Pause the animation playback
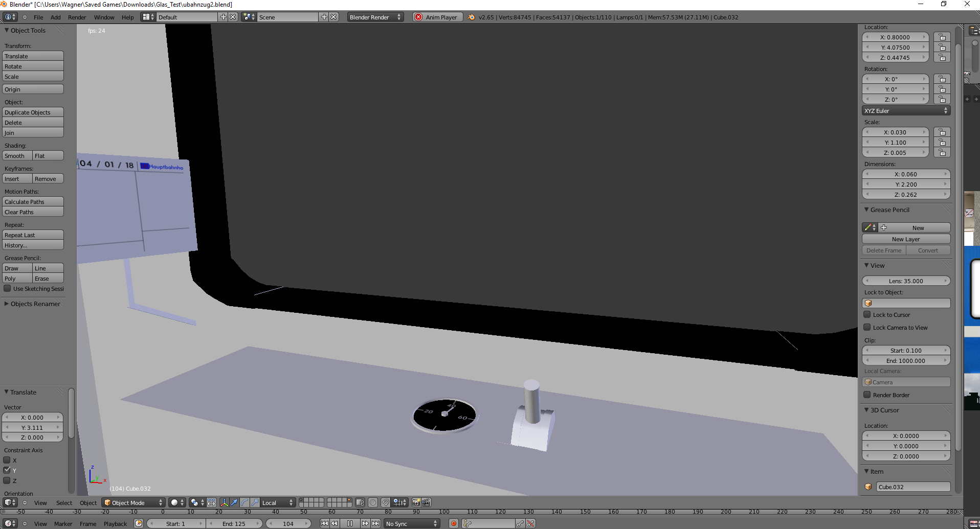The height and width of the screenshot is (529, 980). pyautogui.click(x=350, y=523)
